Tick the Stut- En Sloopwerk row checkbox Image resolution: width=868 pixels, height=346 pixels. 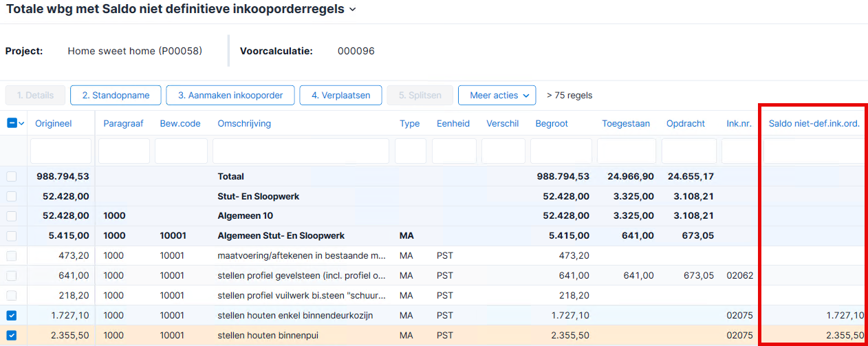pos(12,197)
